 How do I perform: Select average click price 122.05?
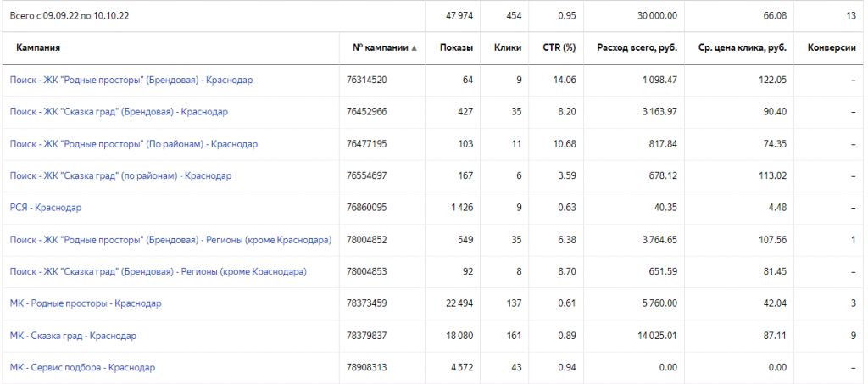[x=773, y=80]
